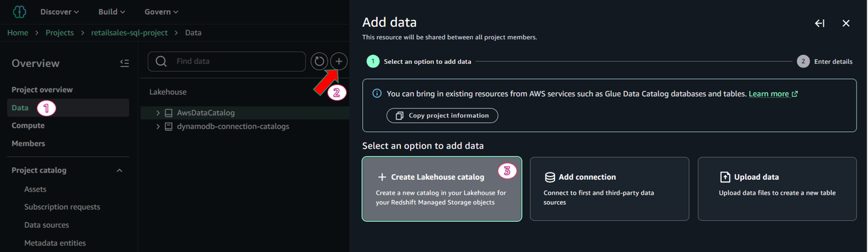Screen dimensions: 868x252
Task: Open Subscription requests item
Action: tap(62, 207)
